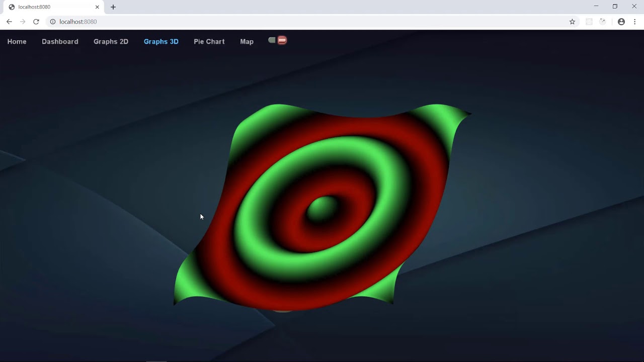Reload the localhost page
This screenshot has height=362, width=644.
(36, 22)
